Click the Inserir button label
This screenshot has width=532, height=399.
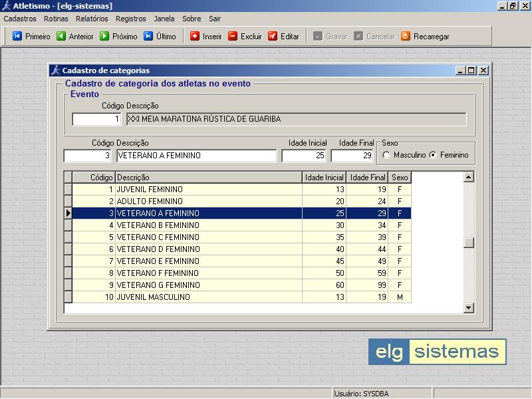coord(212,37)
